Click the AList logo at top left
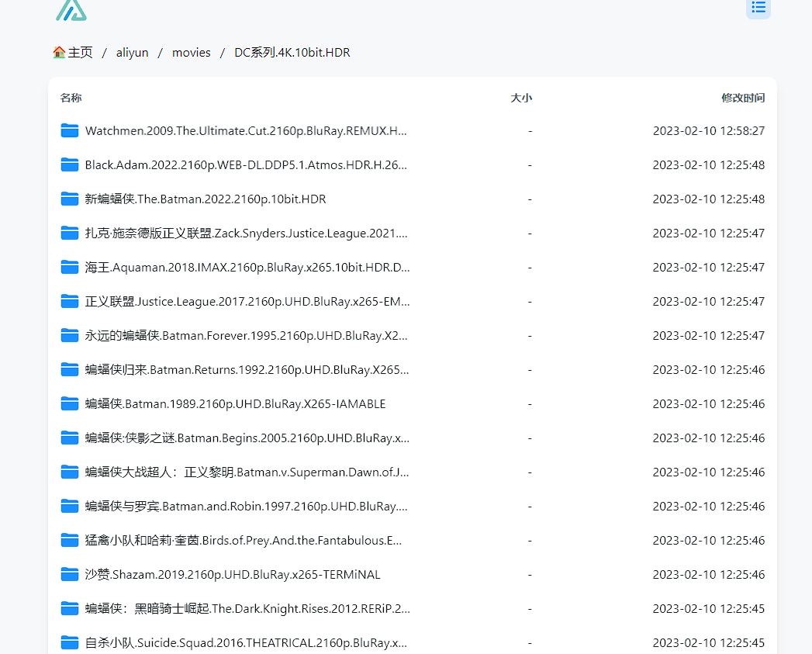Image resolution: width=812 pixels, height=654 pixels. pyautogui.click(x=71, y=10)
